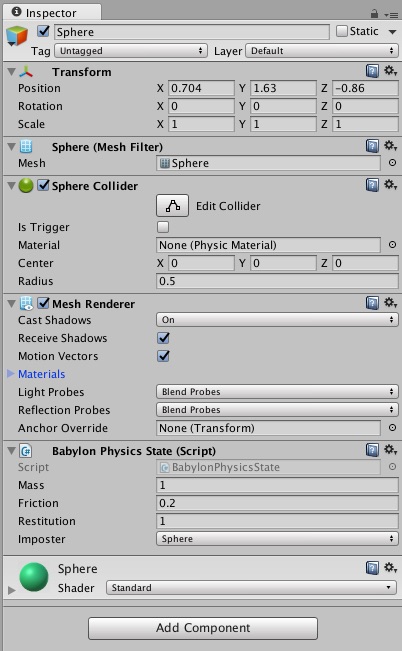Screen dimensions: 402x651
Task: Open the Imposter dropdown set to Sphere
Action: (277, 538)
